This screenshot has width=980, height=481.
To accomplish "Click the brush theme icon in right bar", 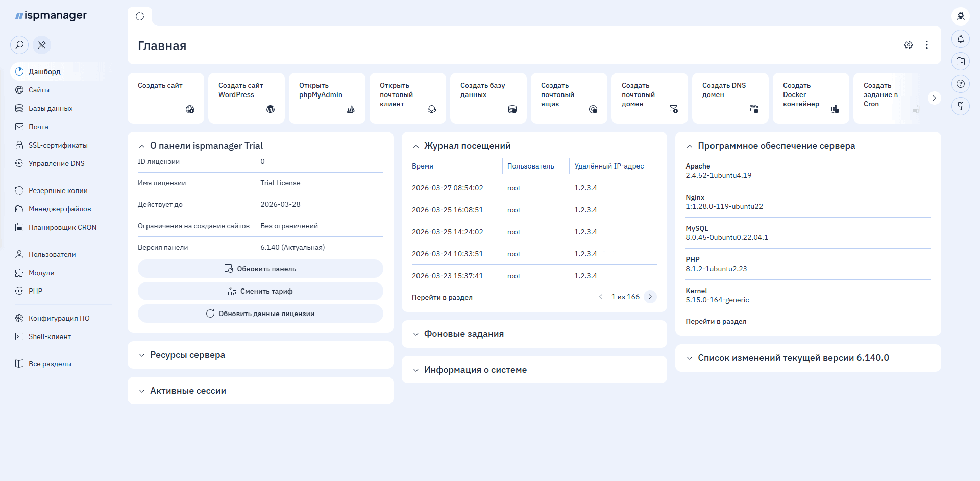I will click(x=961, y=106).
